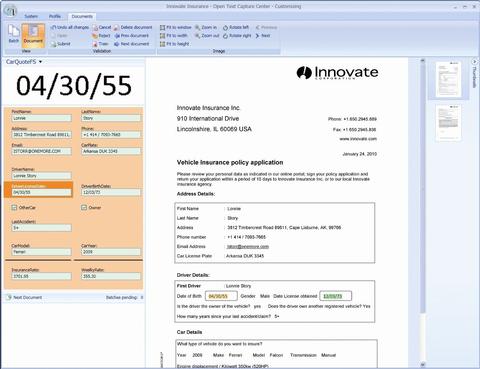Rotate the image left
Viewport: 480px width, 369px height.
(x=236, y=27)
